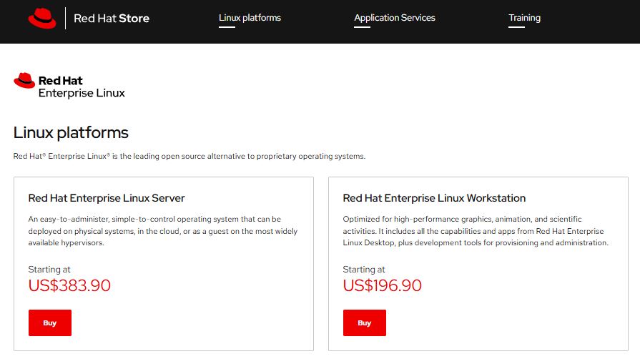Open the Training menu

tap(524, 18)
